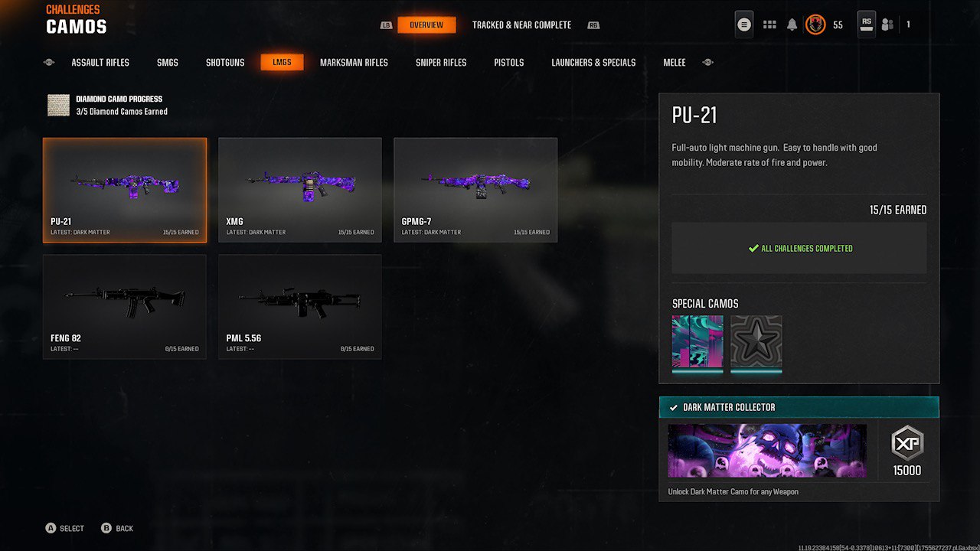This screenshot has width=980, height=551.
Task: Select the Overview button
Action: (x=426, y=25)
